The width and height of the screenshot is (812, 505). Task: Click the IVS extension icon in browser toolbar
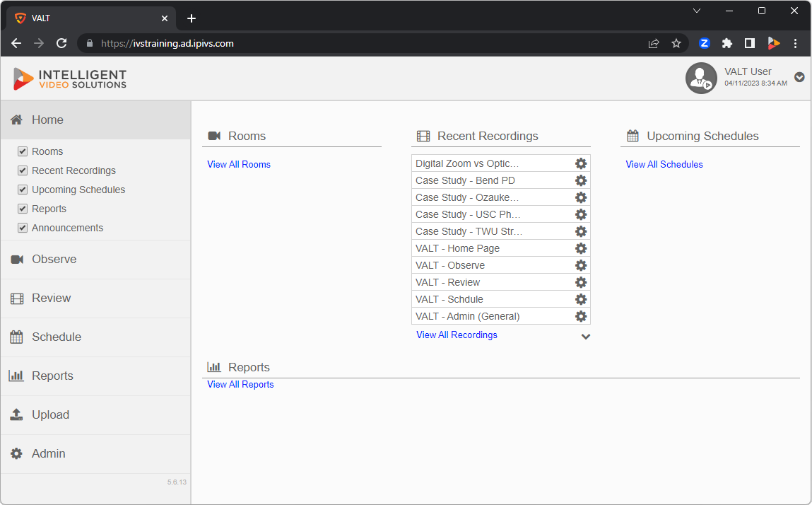point(773,44)
